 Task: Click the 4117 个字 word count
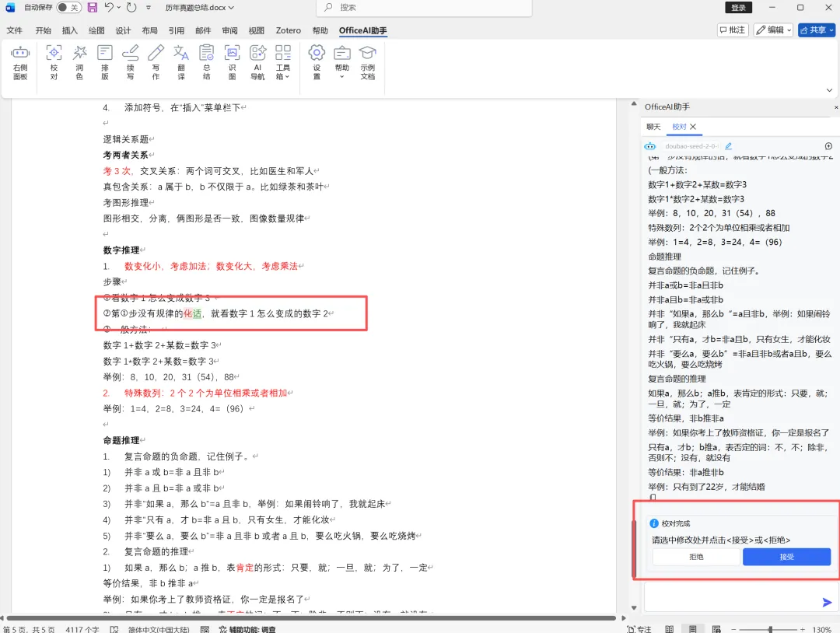point(82,629)
